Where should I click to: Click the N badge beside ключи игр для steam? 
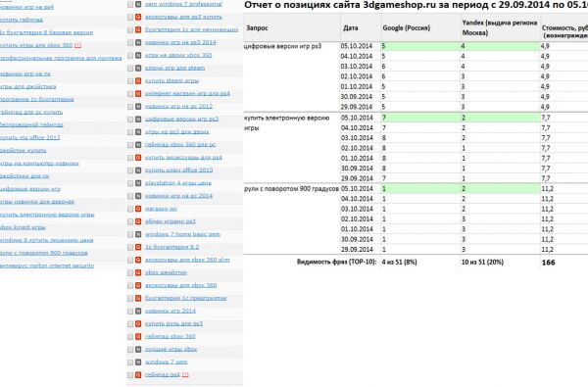coord(138,68)
